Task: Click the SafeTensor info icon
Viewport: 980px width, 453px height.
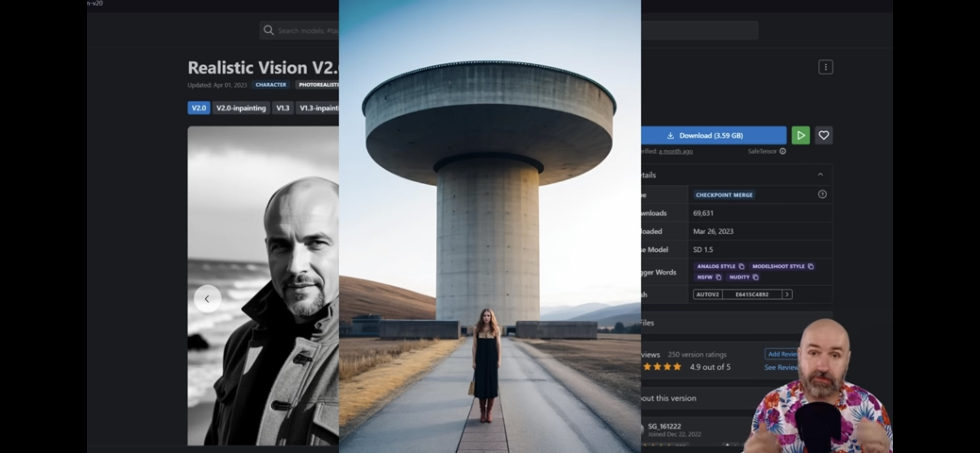Action: tap(783, 151)
